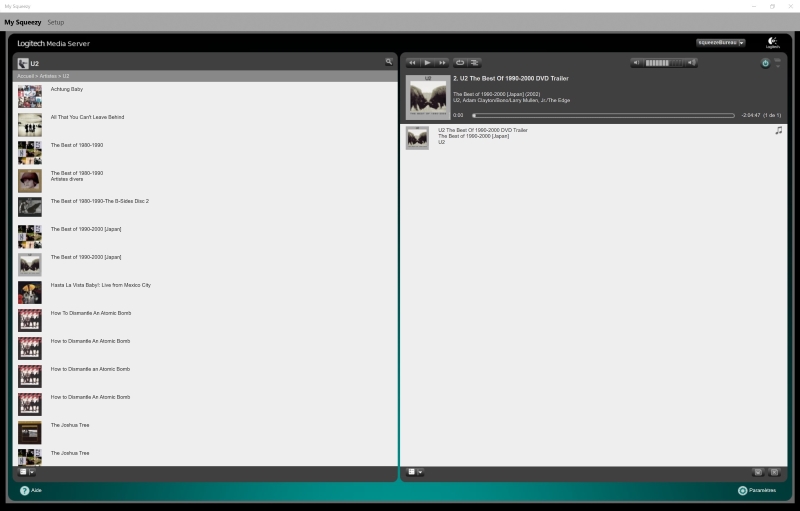Image resolution: width=800 pixels, height=511 pixels.
Task: Toggle repeat mode in player
Action: click(461, 63)
